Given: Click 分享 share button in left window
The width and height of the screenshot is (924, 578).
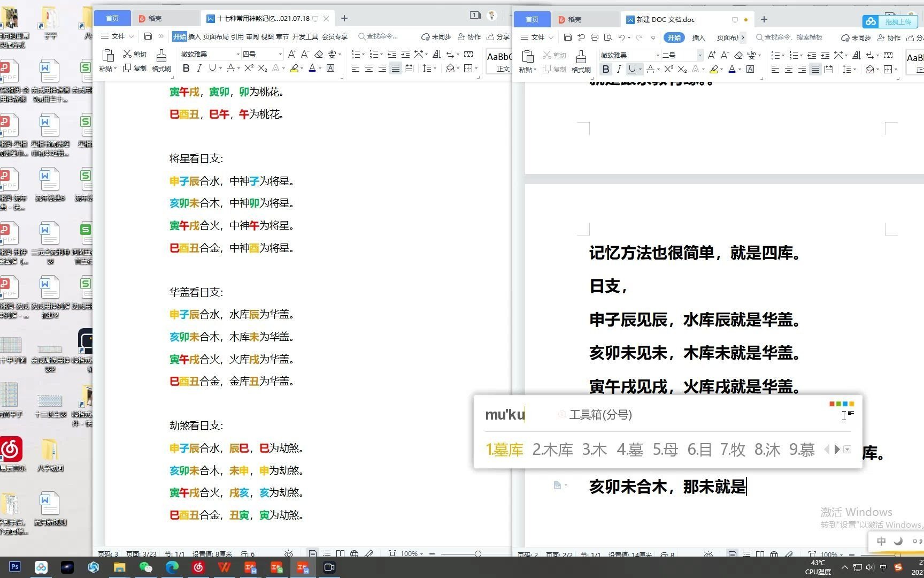Looking at the screenshot, I should click(498, 36).
